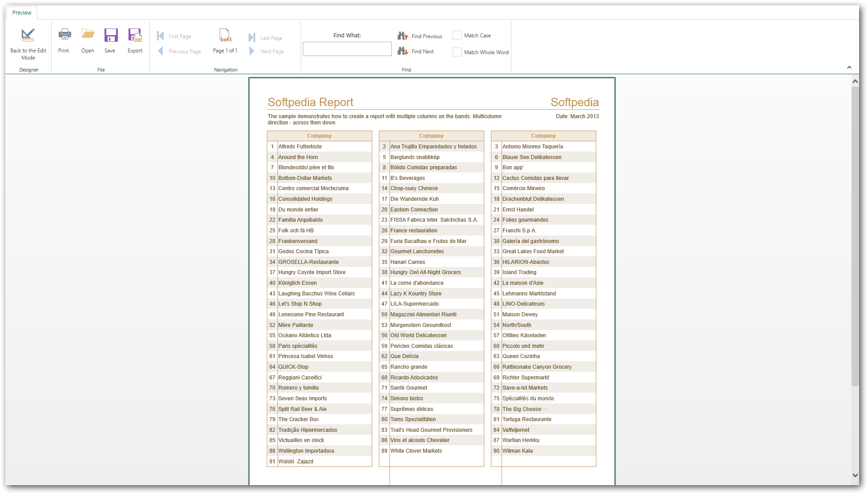Select 'Save-a-lot Markets' row
Image resolution: width=868 pixels, height=494 pixels.
click(543, 388)
